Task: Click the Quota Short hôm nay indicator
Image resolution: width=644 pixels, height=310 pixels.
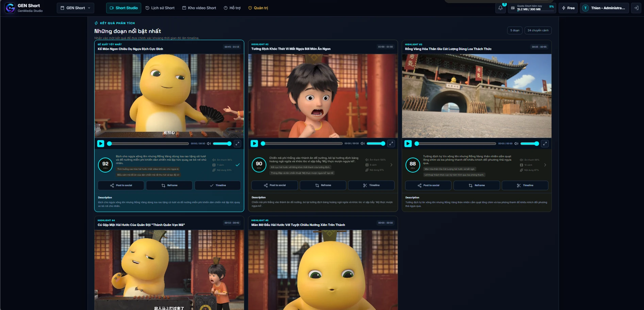Action: (532, 8)
